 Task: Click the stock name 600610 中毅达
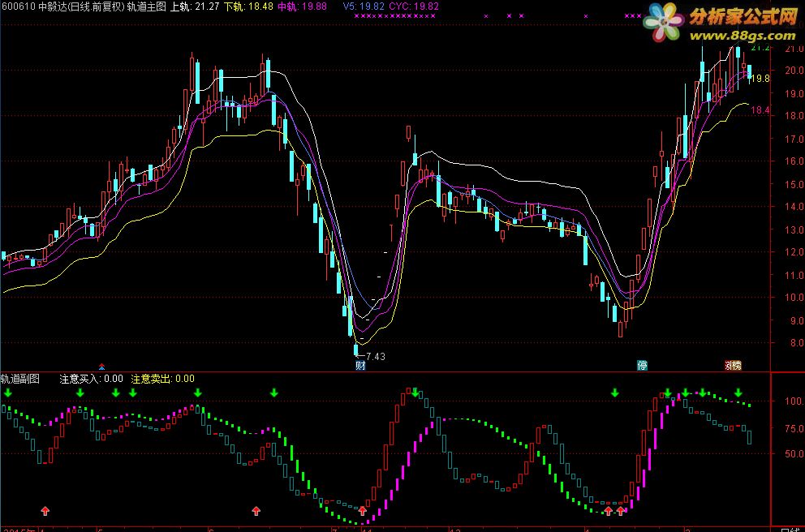(x=35, y=6)
